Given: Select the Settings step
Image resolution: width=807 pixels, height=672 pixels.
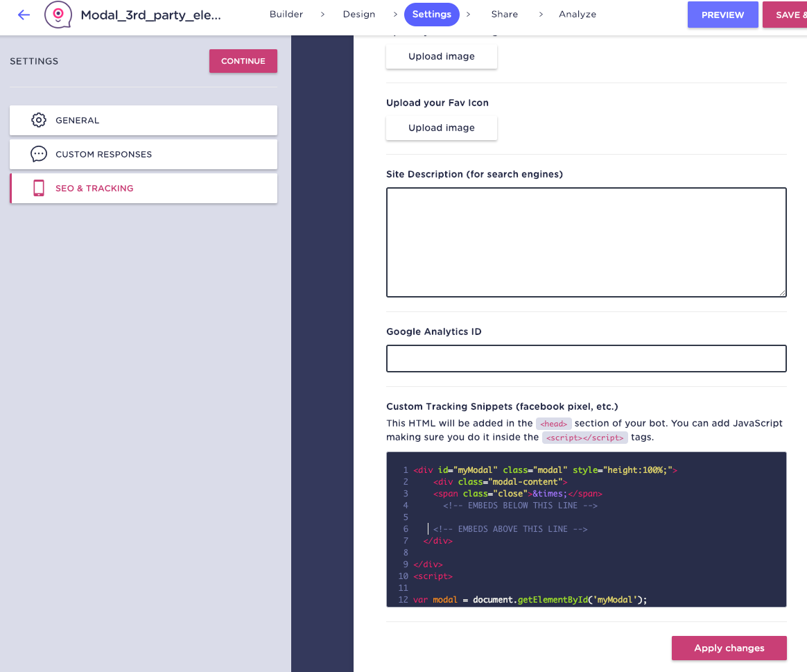Looking at the screenshot, I should point(432,15).
